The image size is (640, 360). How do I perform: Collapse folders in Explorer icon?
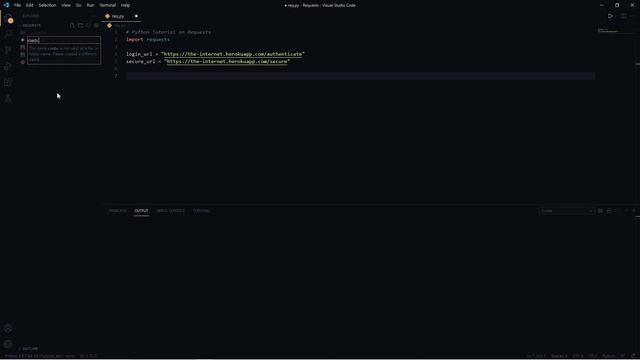pyautogui.click(x=96, y=25)
